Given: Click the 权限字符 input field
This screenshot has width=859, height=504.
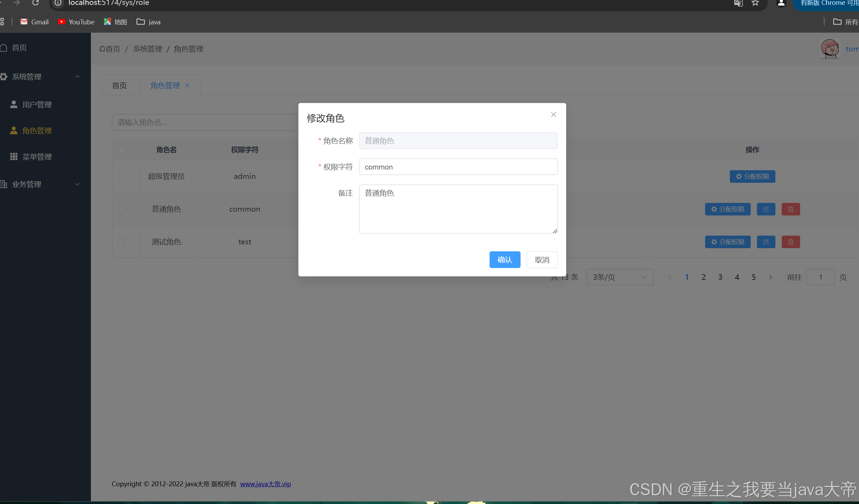Looking at the screenshot, I should click(x=458, y=167).
